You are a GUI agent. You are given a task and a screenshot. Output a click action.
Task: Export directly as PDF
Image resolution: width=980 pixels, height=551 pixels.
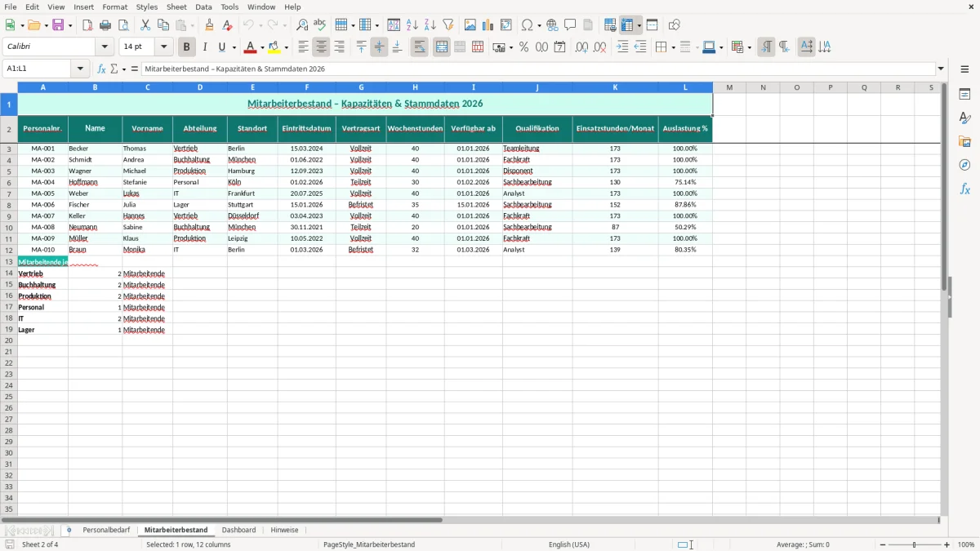(x=87, y=25)
